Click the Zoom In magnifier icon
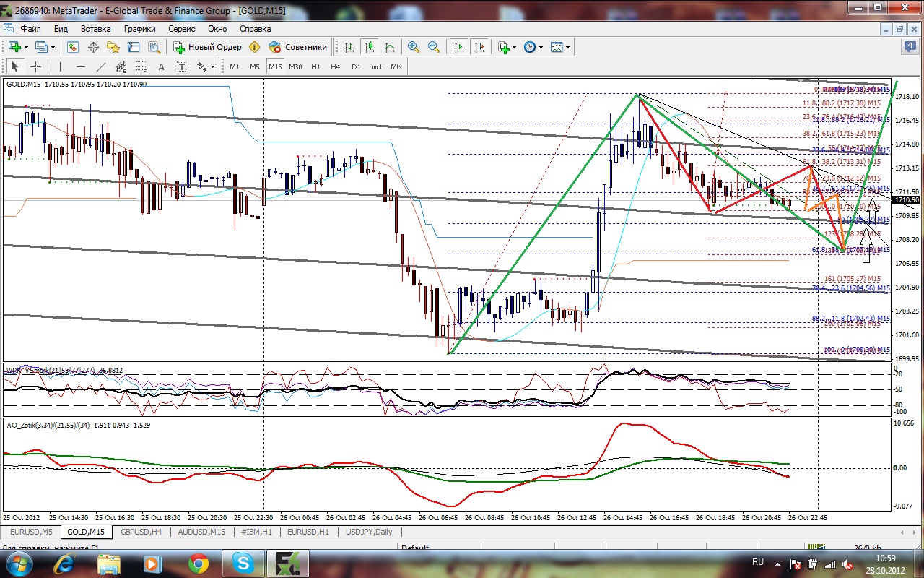Image resolution: width=924 pixels, height=578 pixels. pyautogui.click(x=414, y=47)
